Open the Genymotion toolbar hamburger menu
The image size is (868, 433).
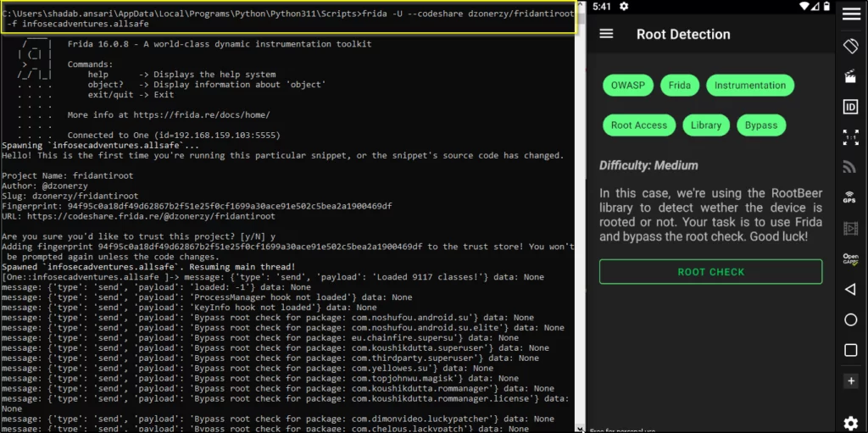pos(851,14)
